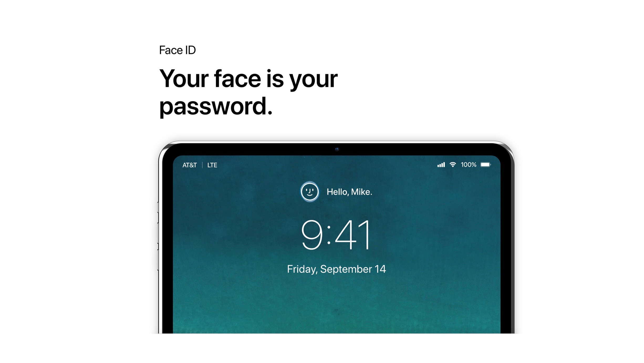Click the Hello Mike greeting text
Image resolution: width=644 pixels, height=363 pixels.
[x=349, y=191]
